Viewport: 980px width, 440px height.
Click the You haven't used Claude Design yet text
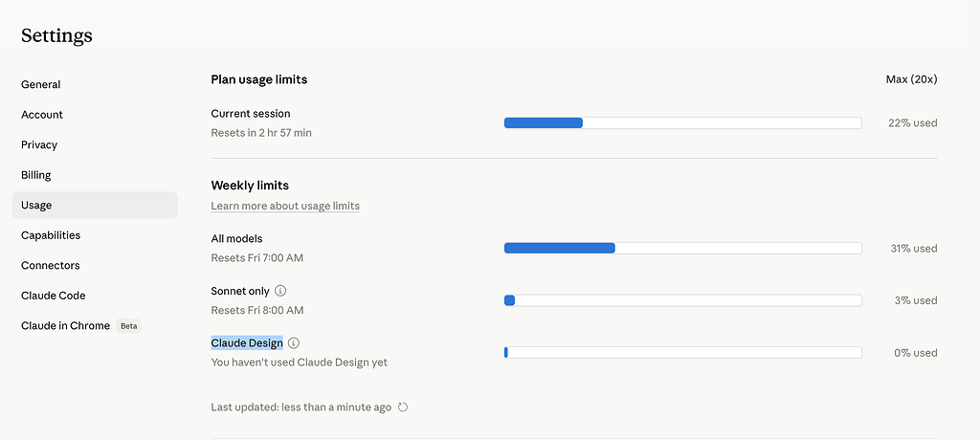tap(299, 363)
